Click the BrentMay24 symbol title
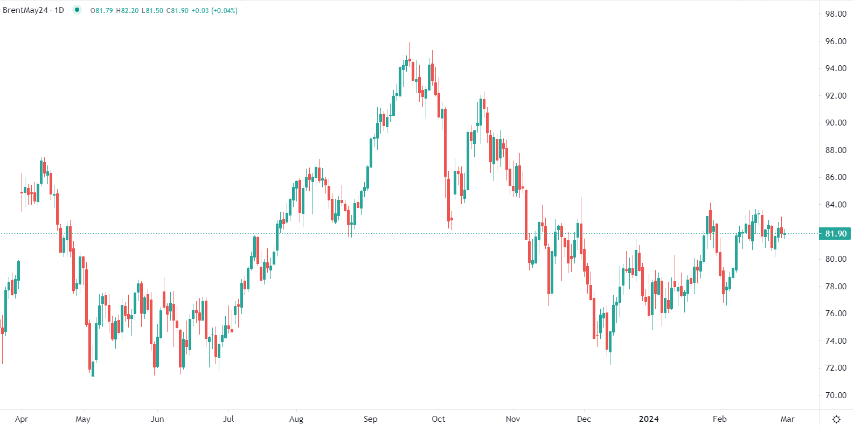The image size is (868, 438). [x=25, y=10]
